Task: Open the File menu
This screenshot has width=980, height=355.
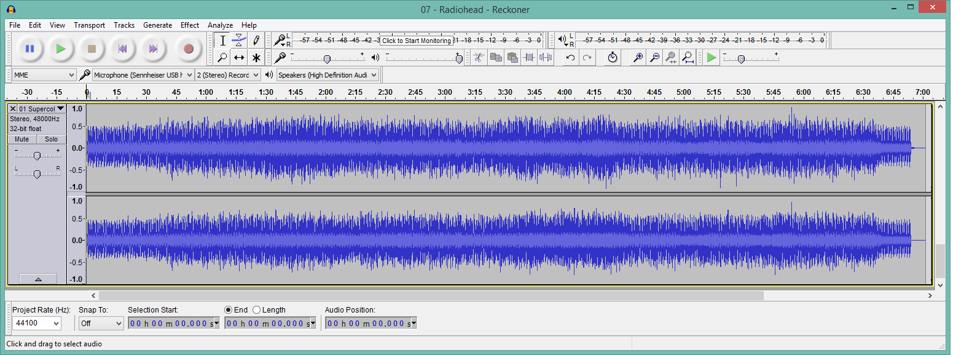Action: [15, 25]
